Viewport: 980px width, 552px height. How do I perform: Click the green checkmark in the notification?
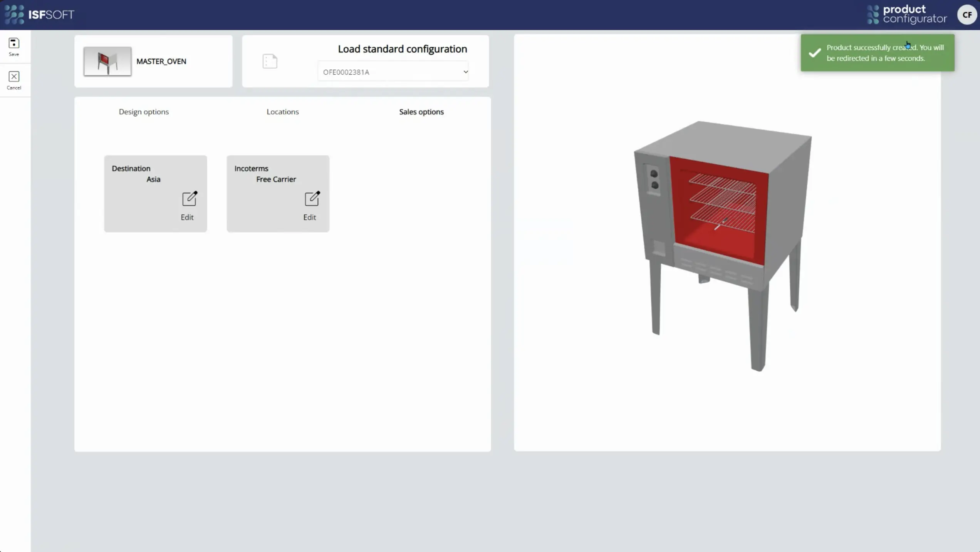(x=814, y=53)
